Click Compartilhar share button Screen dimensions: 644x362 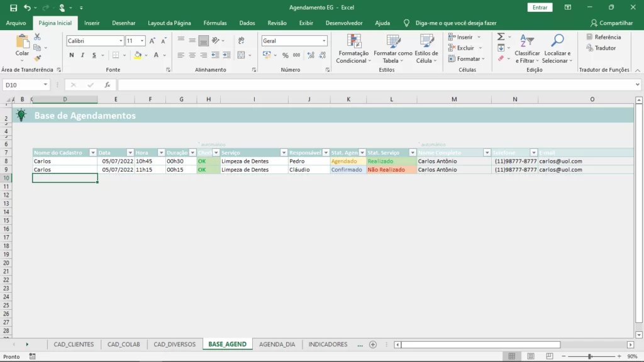pos(611,23)
